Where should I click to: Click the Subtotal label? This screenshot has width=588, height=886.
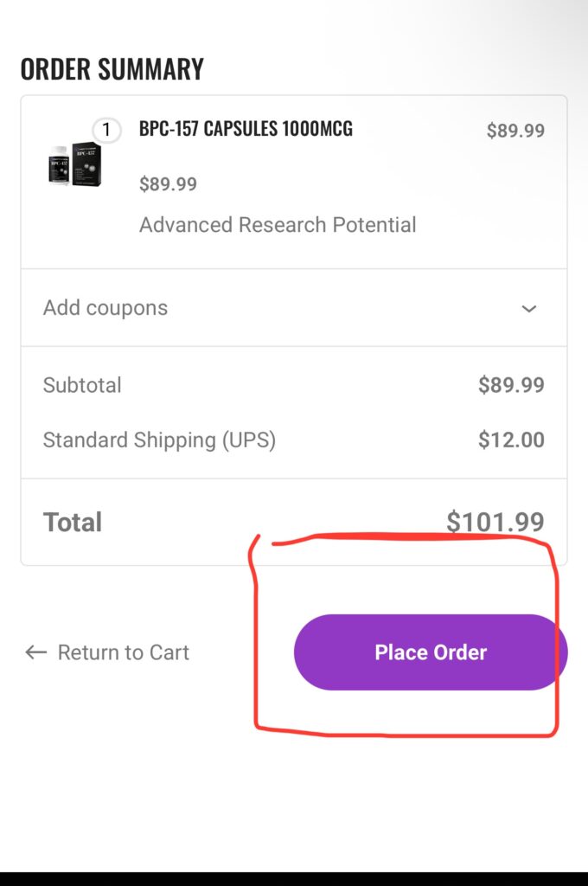click(x=82, y=385)
